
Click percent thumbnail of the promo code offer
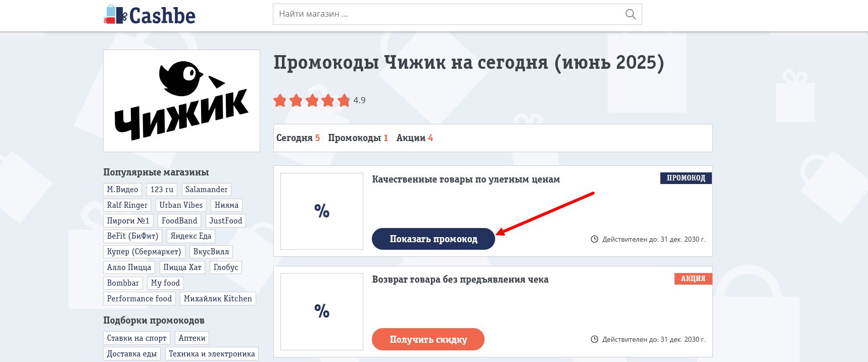point(322,211)
